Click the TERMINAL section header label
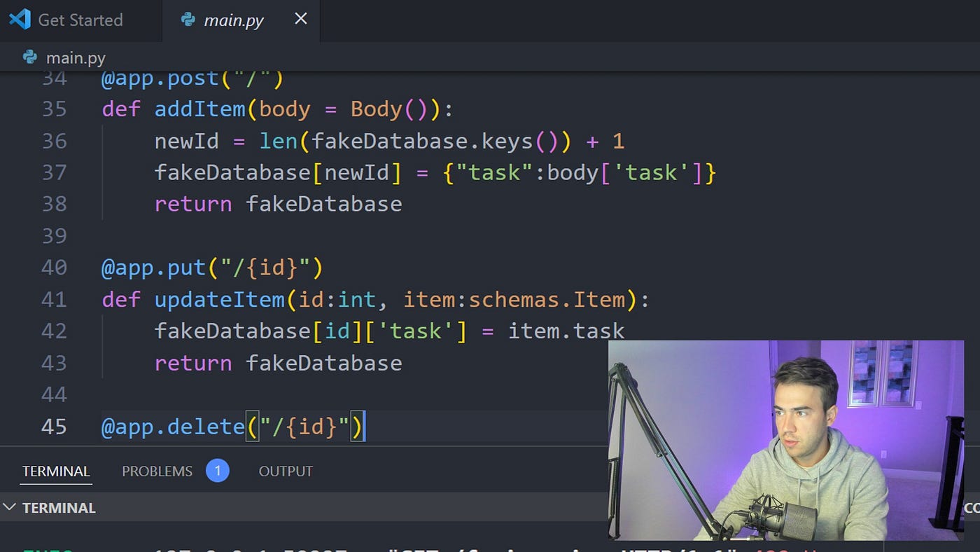Viewport: 980px width, 552px height. [x=59, y=508]
